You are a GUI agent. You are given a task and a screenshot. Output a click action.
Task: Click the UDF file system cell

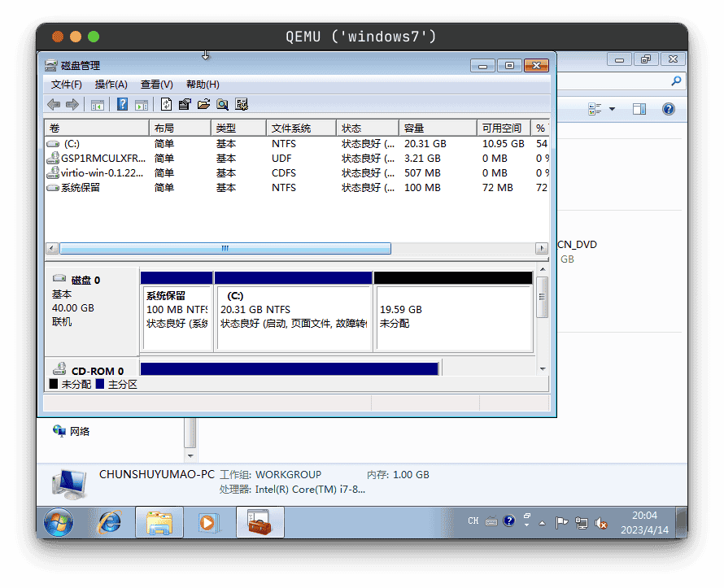pos(281,159)
